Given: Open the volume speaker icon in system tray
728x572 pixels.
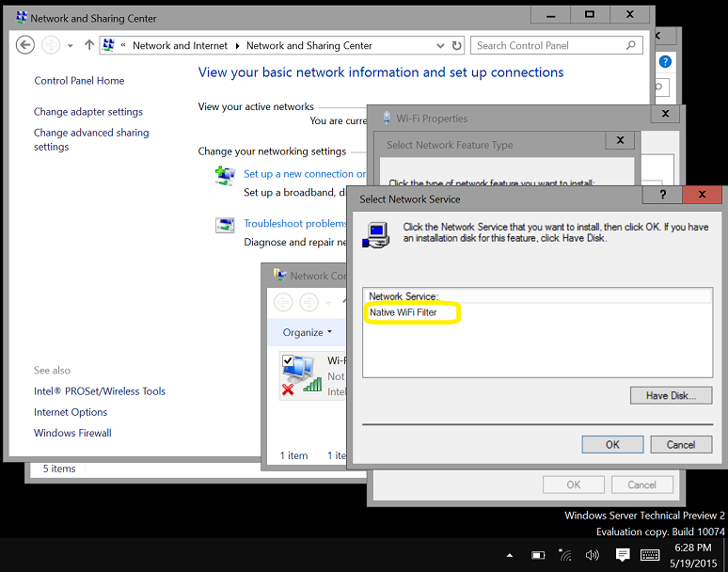Looking at the screenshot, I should pos(593,555).
